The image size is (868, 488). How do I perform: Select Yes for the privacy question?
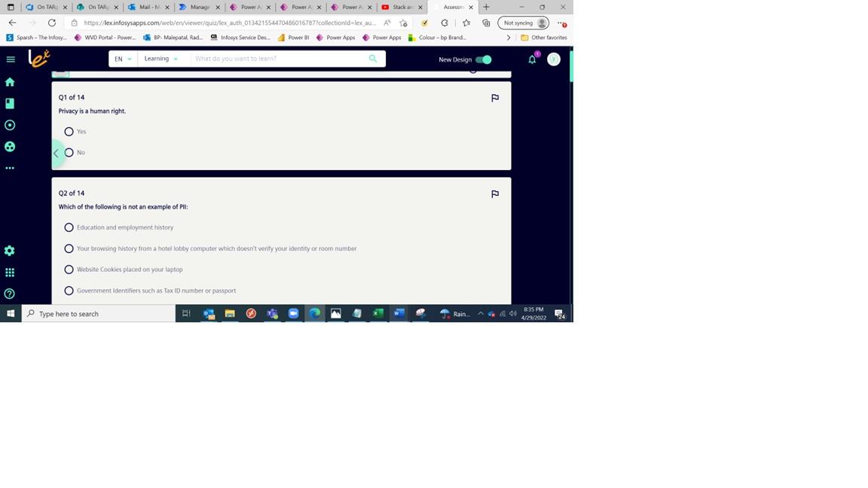tap(69, 131)
